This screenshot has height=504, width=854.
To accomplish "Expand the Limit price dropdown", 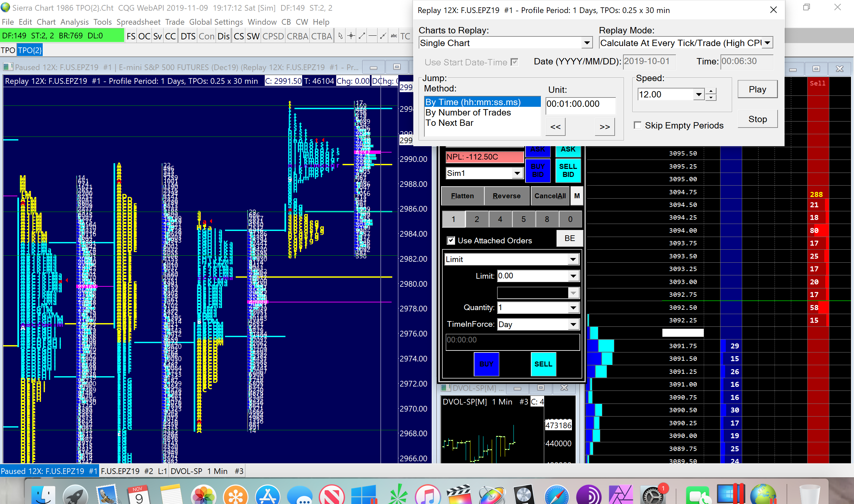I will (x=574, y=276).
